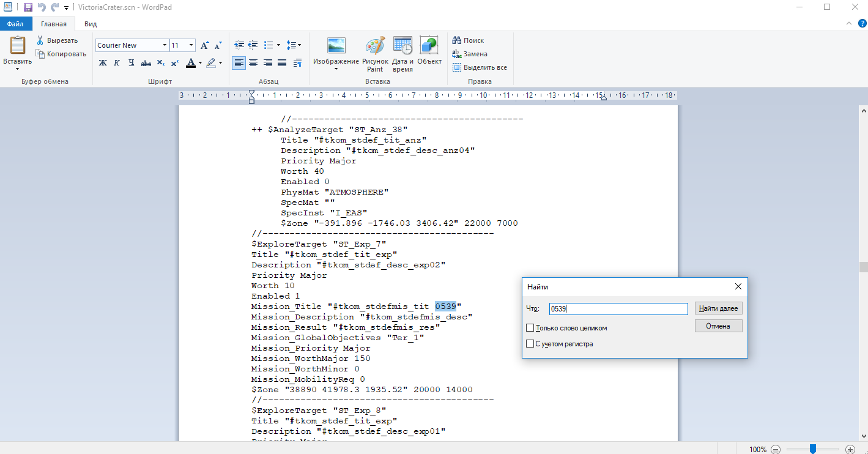Open the Courier New font name dropdown

click(165, 45)
